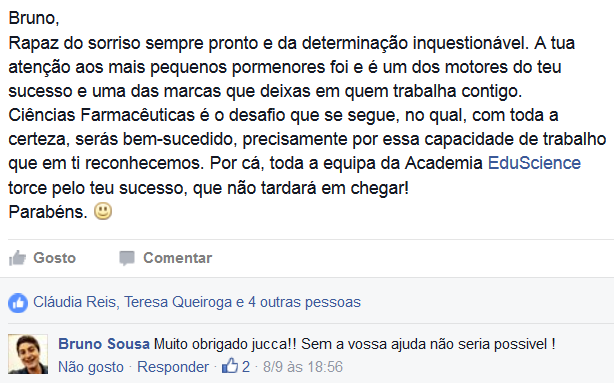Click the blue like reaction icon
Image resolution: width=614 pixels, height=383 pixels.
(x=18, y=303)
